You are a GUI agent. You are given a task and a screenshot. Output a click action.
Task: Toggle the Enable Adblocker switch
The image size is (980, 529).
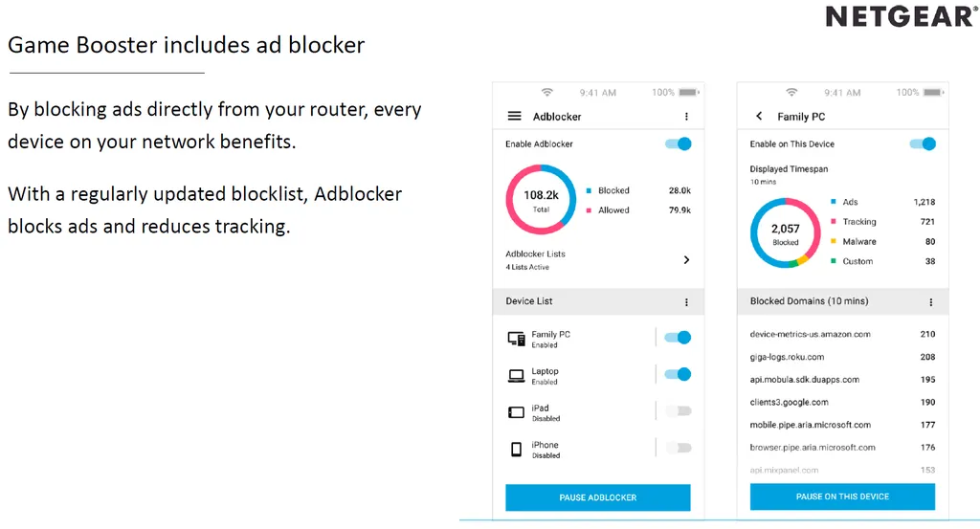click(x=679, y=143)
